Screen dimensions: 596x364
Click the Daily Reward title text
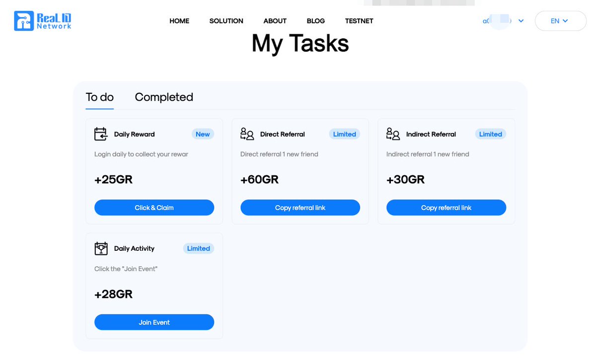(x=134, y=134)
